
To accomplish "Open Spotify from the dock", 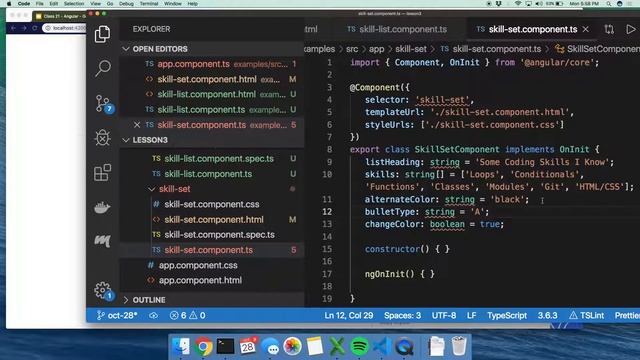I will click(x=359, y=347).
